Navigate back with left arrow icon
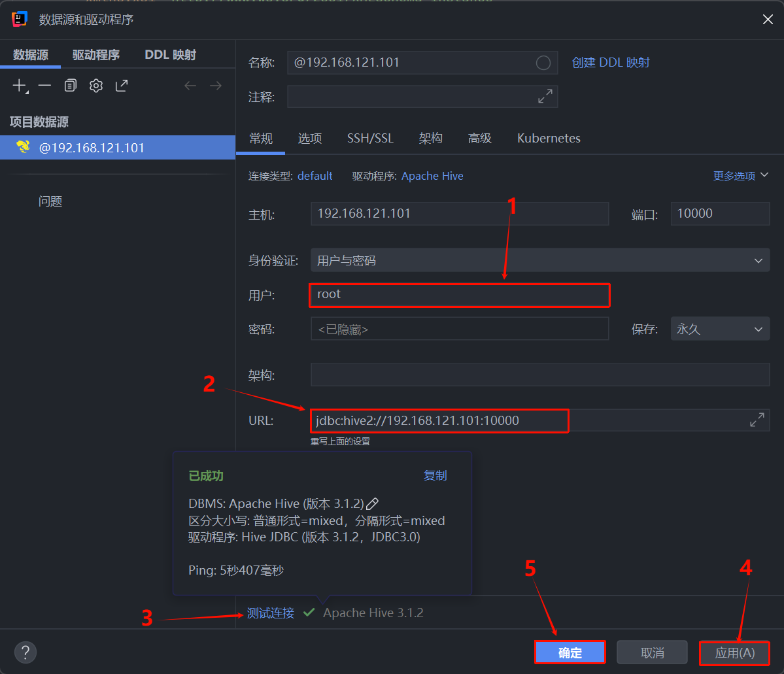Viewport: 784px width, 674px height. (190, 86)
